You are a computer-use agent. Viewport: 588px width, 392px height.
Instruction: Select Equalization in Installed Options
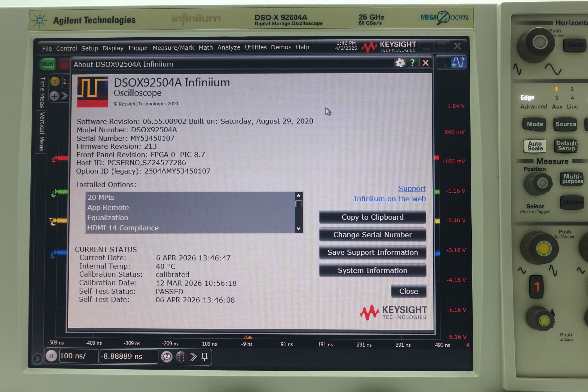coord(190,218)
